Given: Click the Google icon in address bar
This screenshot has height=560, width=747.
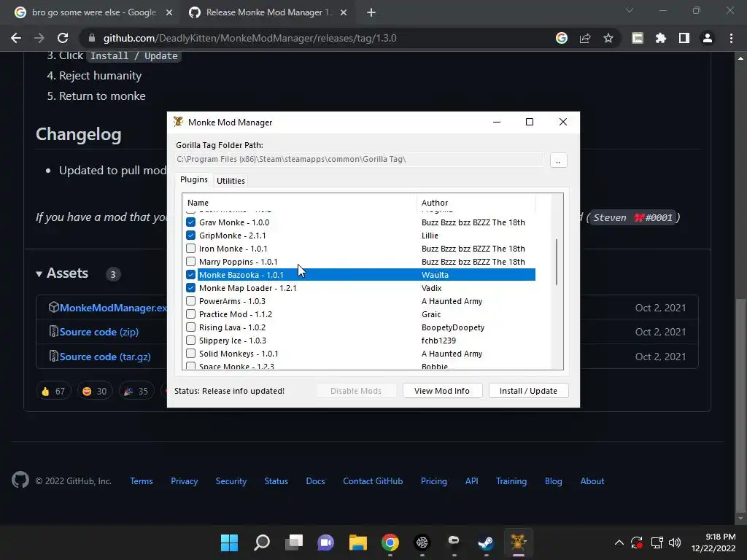Looking at the screenshot, I should (x=561, y=38).
